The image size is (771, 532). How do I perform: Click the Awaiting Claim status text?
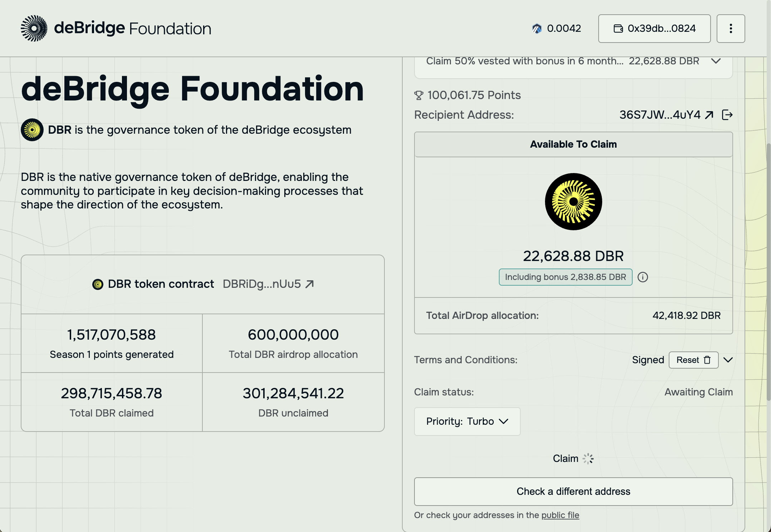(698, 392)
